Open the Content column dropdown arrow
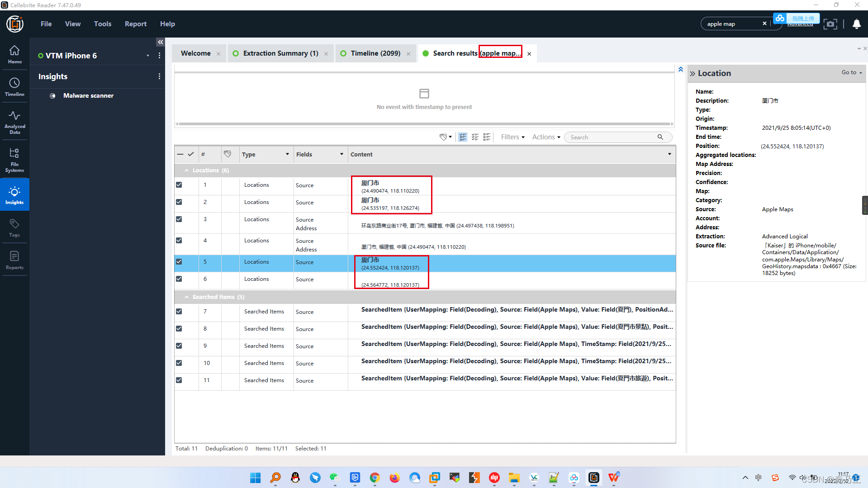 pos(669,154)
